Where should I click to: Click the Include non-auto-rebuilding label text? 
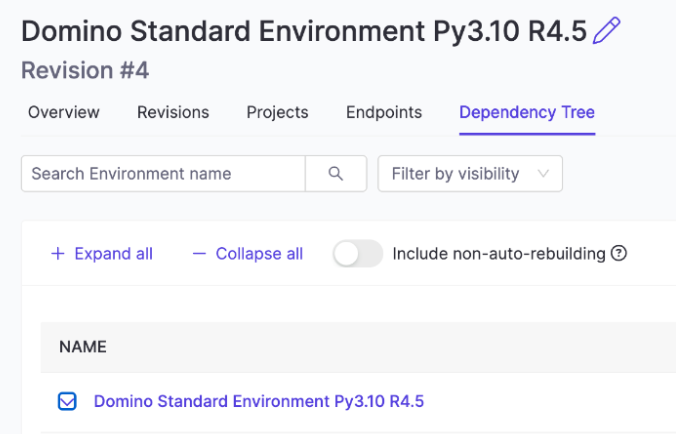pyautogui.click(x=498, y=254)
